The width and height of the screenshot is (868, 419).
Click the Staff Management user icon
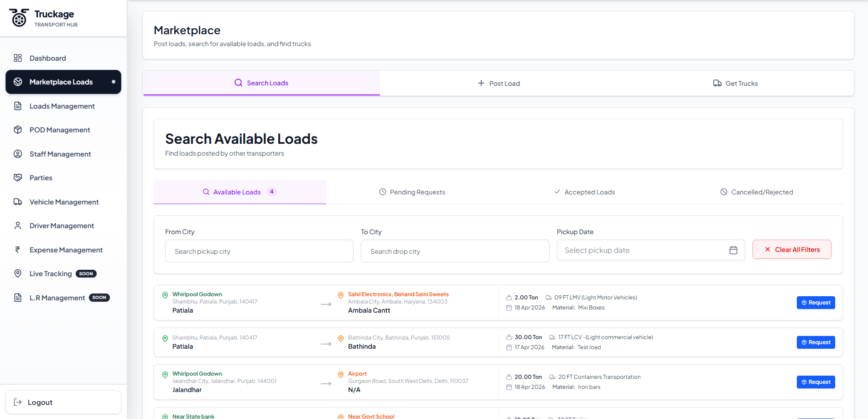pyautogui.click(x=18, y=154)
